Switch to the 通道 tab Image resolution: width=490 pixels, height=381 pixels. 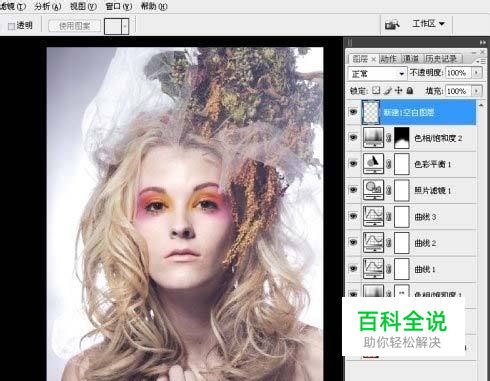[x=410, y=59]
